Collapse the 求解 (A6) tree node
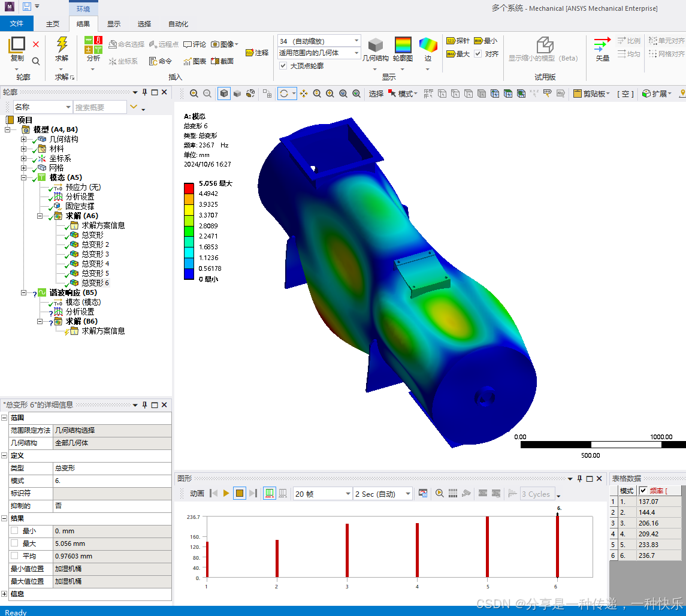This screenshot has width=686, height=616. pyautogui.click(x=40, y=216)
